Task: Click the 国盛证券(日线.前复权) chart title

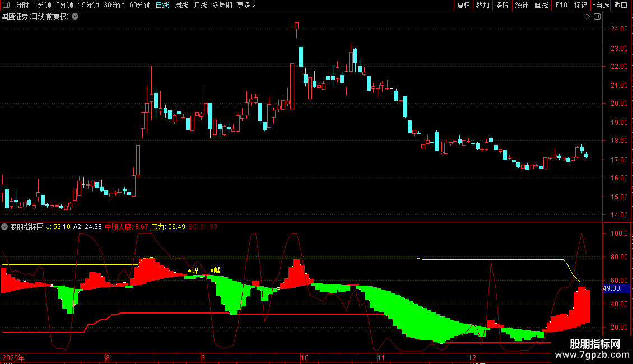Action: click(x=35, y=17)
